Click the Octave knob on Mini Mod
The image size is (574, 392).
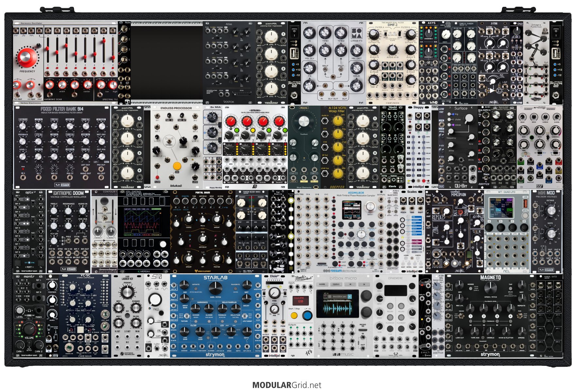[551, 210]
